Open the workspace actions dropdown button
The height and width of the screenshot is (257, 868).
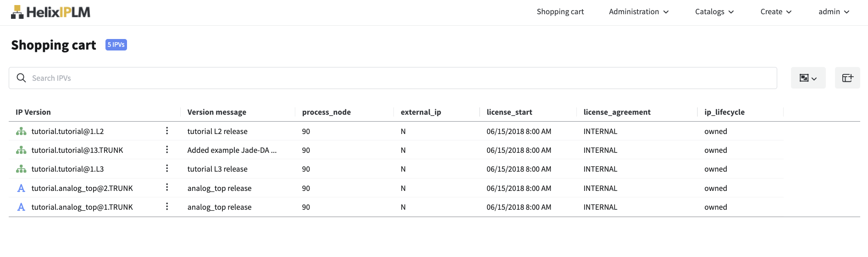click(x=808, y=78)
